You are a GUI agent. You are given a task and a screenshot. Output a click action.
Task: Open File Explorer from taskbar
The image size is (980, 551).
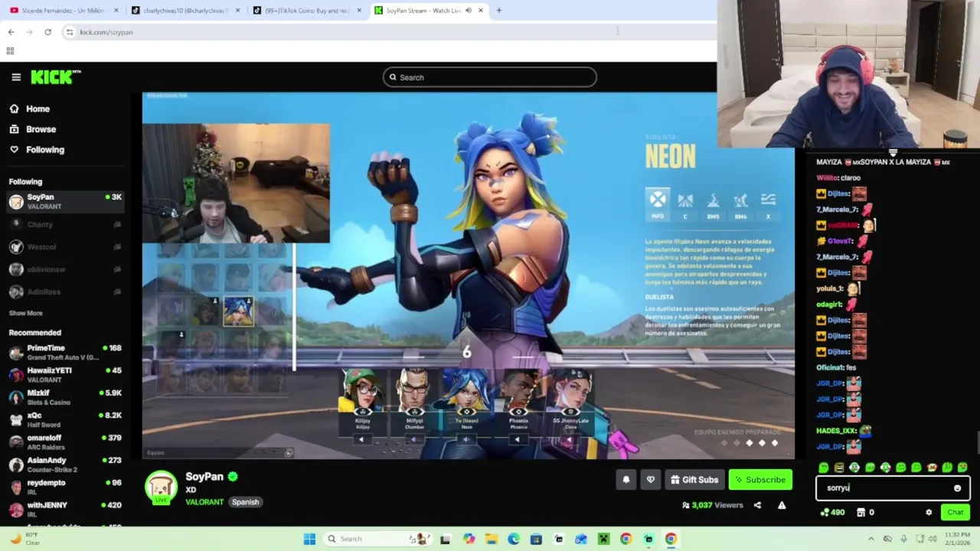(x=491, y=539)
